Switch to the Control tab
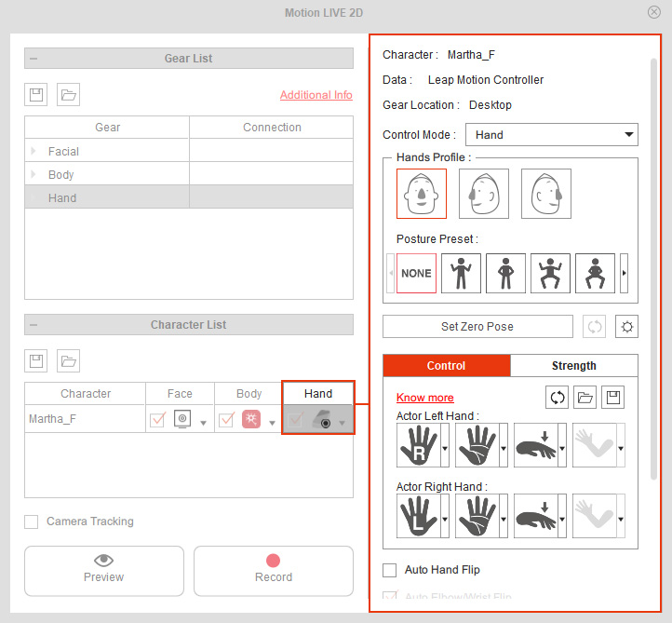 click(447, 366)
